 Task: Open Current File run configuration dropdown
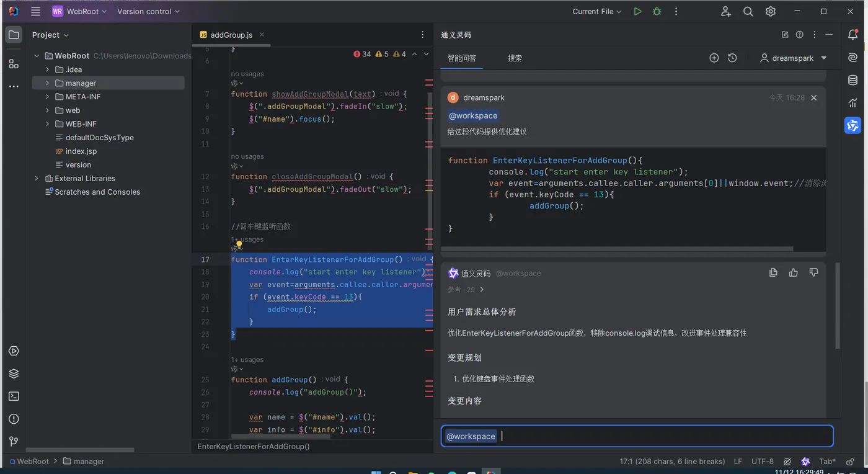(x=597, y=11)
